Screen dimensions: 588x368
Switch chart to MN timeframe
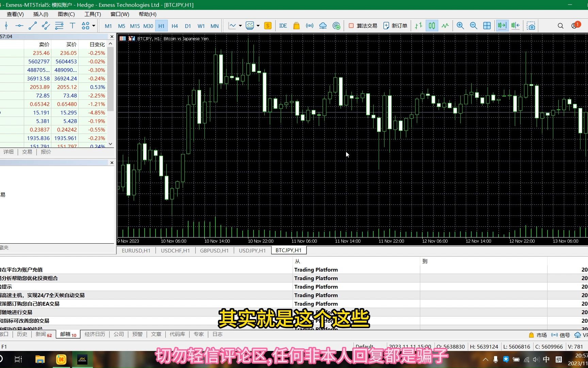(214, 26)
